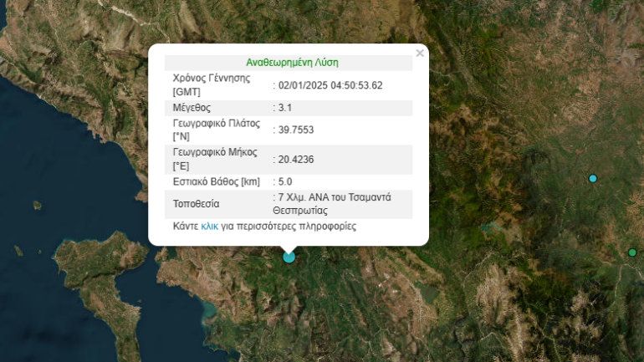Image resolution: width=644 pixels, height=362 pixels.
Task: Click the popup's pointer tip above the marker
Action: tap(289, 249)
